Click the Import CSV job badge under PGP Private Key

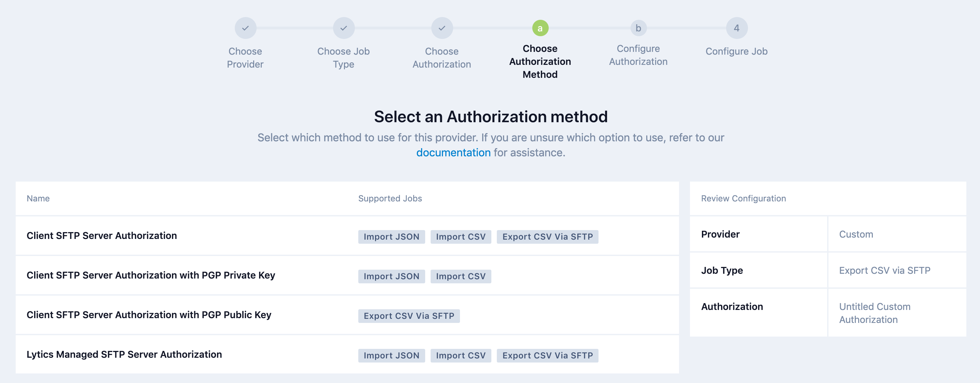tap(460, 276)
